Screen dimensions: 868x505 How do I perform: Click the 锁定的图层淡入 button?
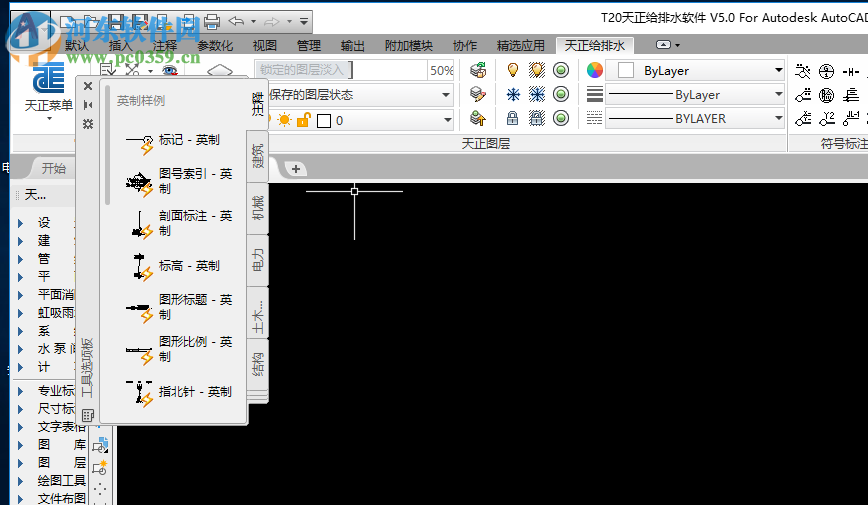pos(303,70)
